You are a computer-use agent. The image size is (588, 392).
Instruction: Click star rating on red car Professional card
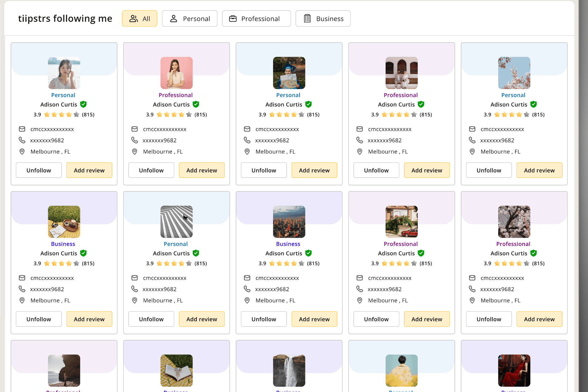click(x=399, y=263)
